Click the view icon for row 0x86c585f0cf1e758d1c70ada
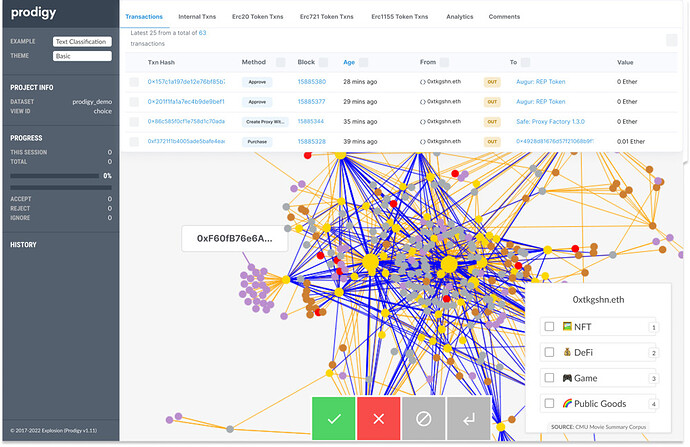The height and width of the screenshot is (447, 690). tap(134, 122)
